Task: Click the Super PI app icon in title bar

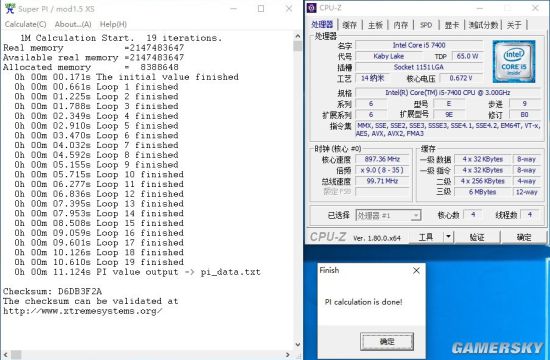Action: point(10,8)
